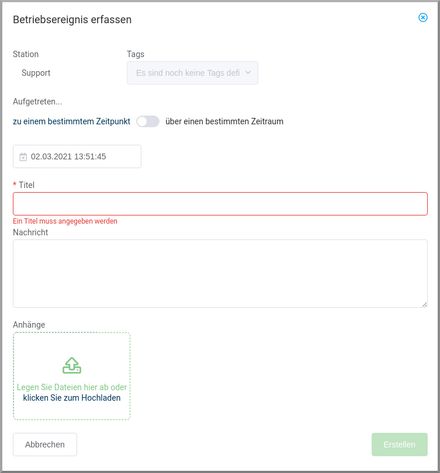Click the calendar icon in date field
This screenshot has height=473, width=440.
[x=23, y=157]
